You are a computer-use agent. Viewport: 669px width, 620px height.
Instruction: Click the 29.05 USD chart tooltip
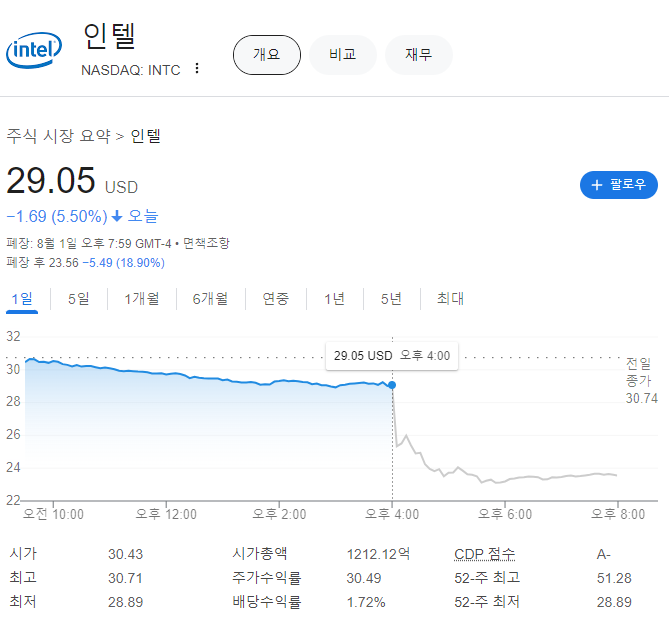click(392, 355)
